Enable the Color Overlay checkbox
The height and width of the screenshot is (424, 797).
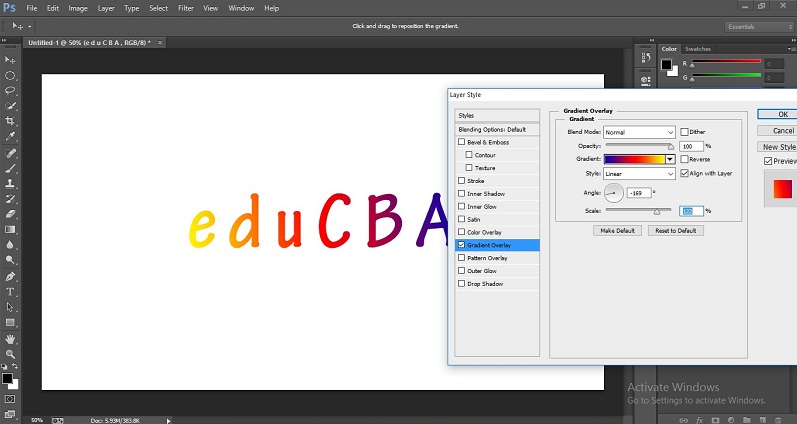click(462, 232)
